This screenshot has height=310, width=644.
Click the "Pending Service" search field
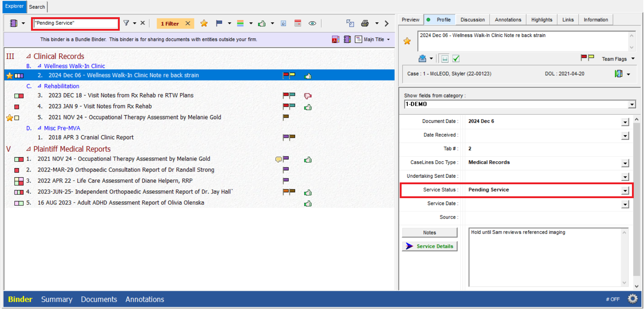pos(75,23)
